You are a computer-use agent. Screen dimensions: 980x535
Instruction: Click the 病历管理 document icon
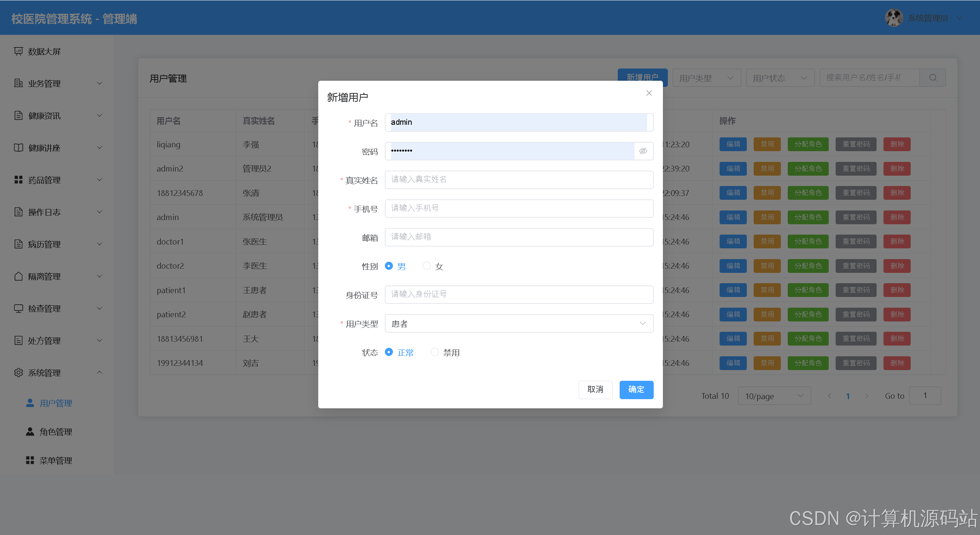[18, 244]
